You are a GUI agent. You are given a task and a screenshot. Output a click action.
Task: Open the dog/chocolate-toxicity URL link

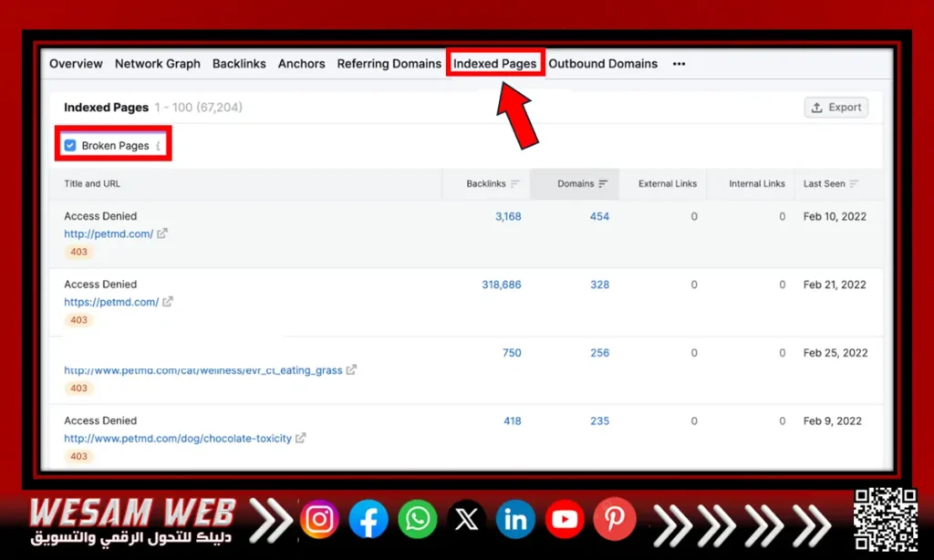[178, 439]
